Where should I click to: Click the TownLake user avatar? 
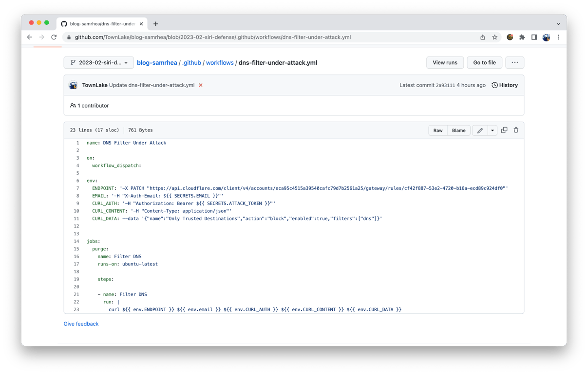[73, 85]
